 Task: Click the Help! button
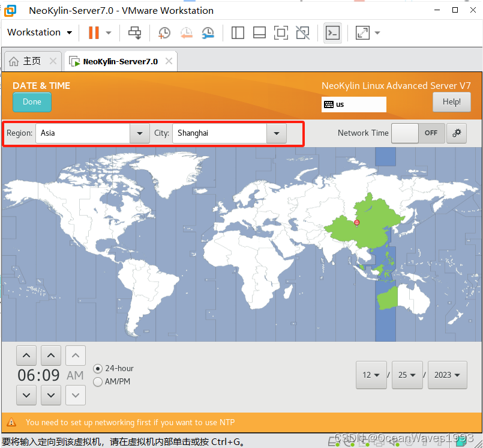click(x=452, y=101)
